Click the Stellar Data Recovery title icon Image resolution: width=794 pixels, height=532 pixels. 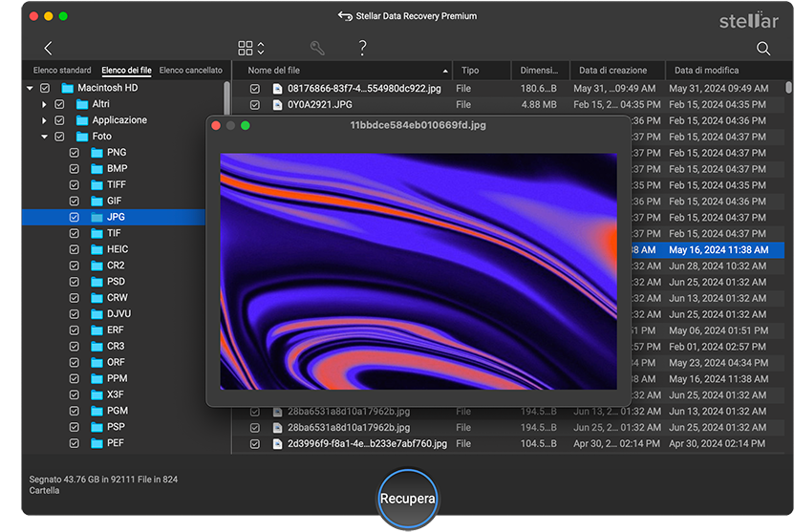pyautogui.click(x=345, y=16)
